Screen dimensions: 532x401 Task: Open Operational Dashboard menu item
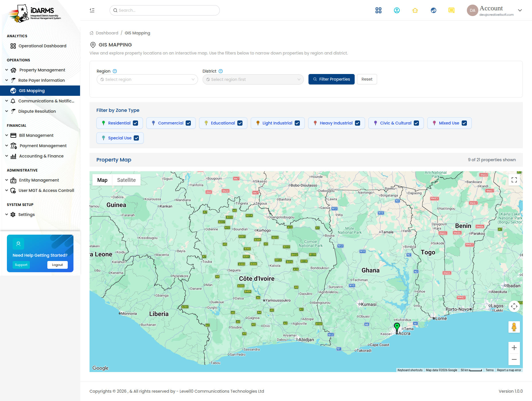tap(40, 46)
